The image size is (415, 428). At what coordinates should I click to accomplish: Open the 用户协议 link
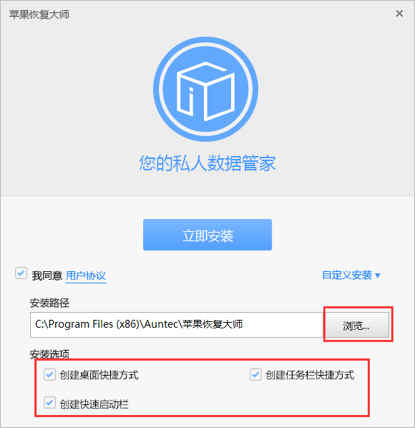(86, 276)
